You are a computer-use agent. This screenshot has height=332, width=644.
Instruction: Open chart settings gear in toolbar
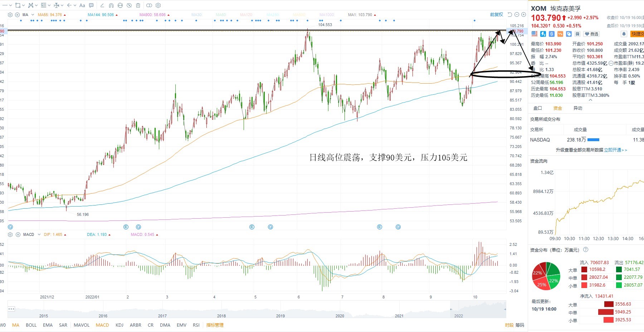click(158, 5)
